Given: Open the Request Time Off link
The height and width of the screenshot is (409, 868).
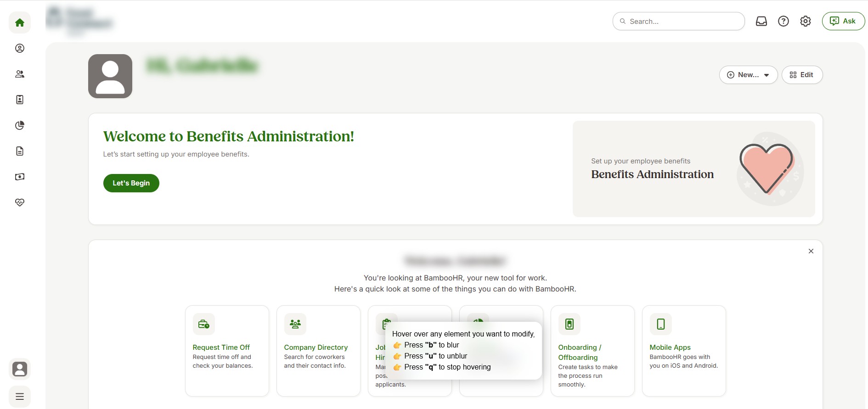Looking at the screenshot, I should click(221, 347).
